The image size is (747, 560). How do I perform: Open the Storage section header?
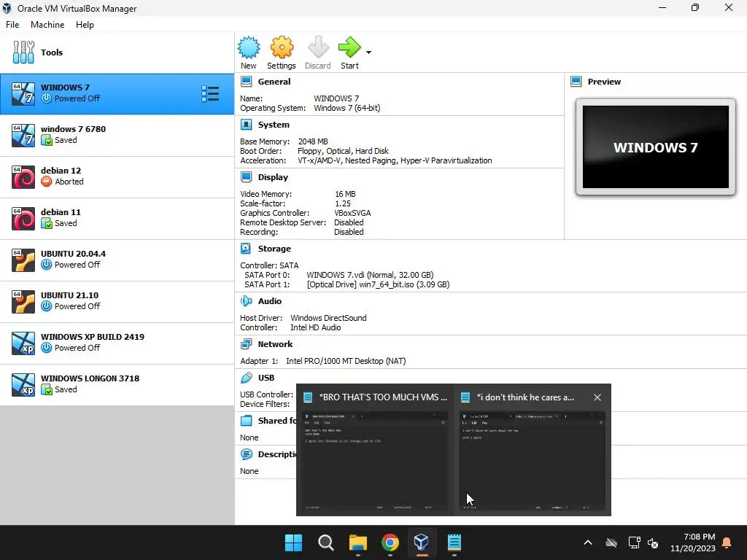[x=274, y=249]
